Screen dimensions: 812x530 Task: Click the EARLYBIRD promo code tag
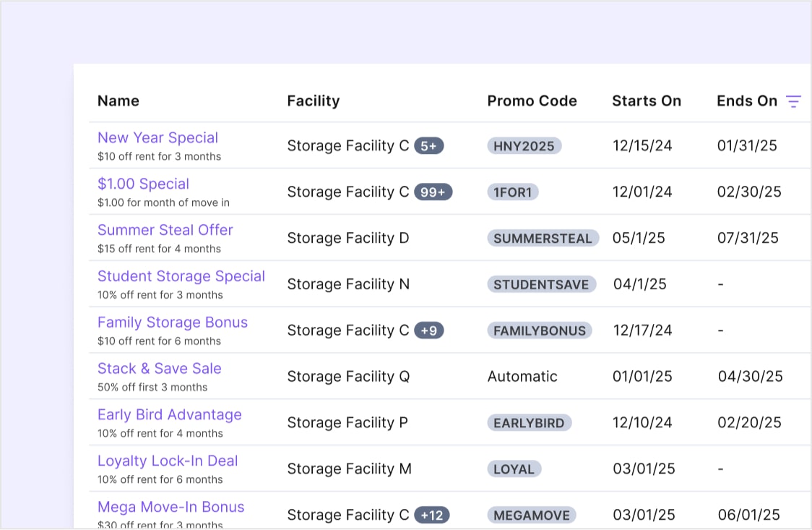point(530,423)
